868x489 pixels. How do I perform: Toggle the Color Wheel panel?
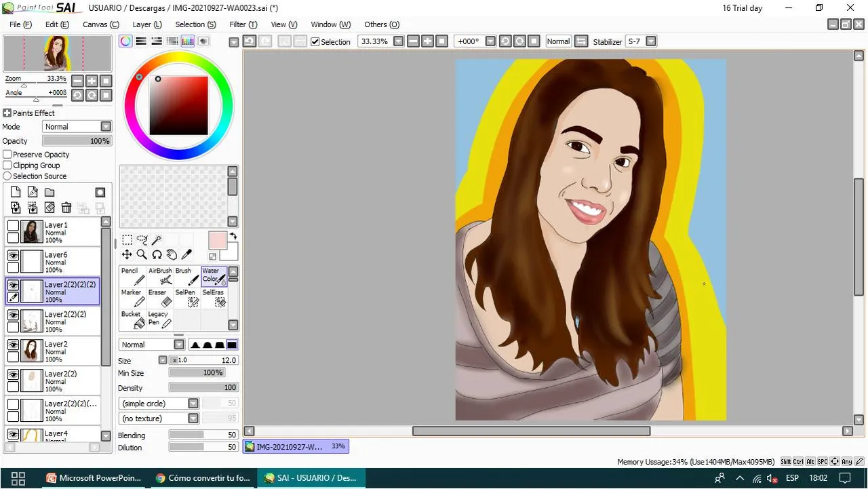click(x=126, y=41)
